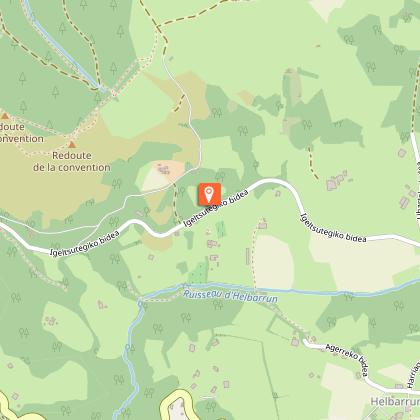This screenshot has width=420, height=420.
Task: Click the Igeltsutegiko bidea label beside the pin
Action: (x=217, y=209)
